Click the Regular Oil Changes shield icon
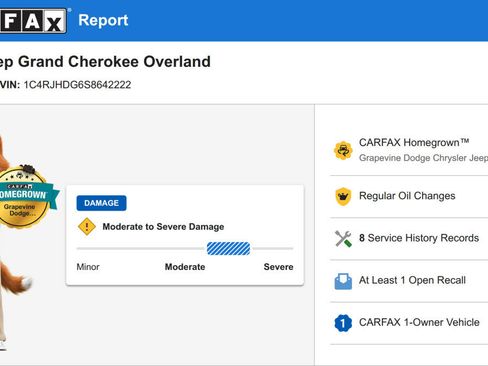This screenshot has width=488, height=366. coord(343,196)
